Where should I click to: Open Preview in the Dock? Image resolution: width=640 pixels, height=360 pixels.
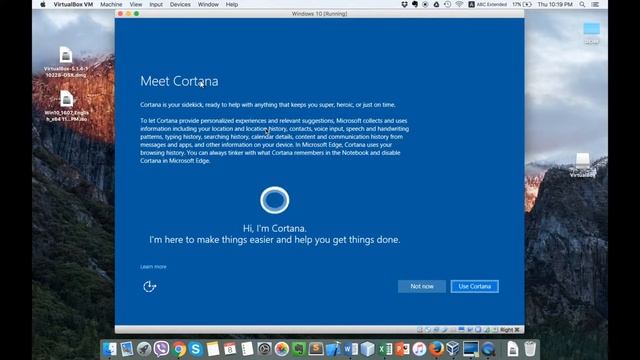point(127,349)
